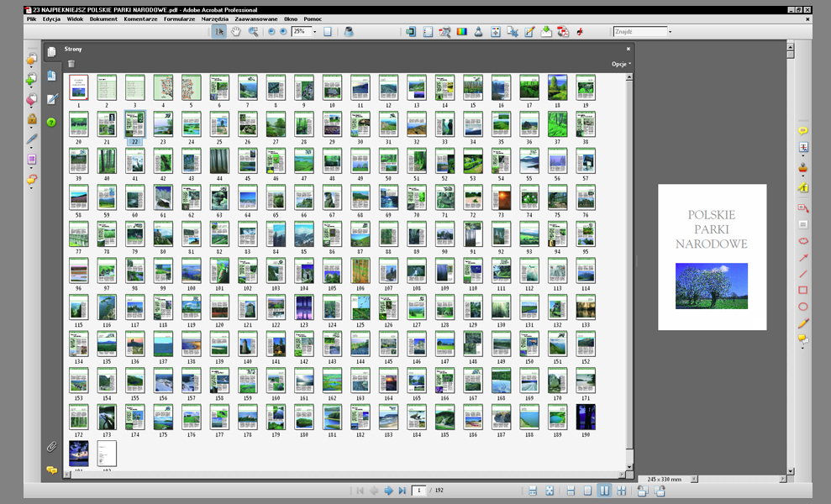The width and height of the screenshot is (831, 504).
Task: Open the 25% zoom level dropdown
Action: [x=315, y=32]
